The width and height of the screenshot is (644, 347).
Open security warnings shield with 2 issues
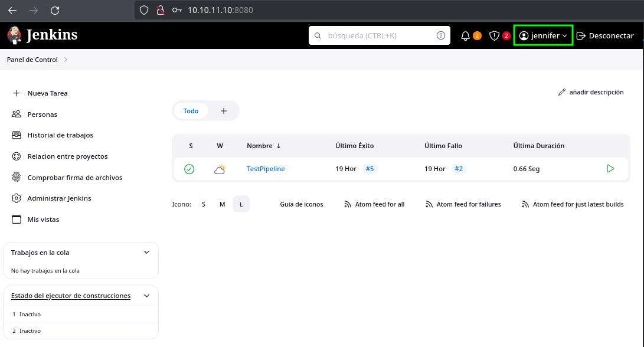tap(499, 36)
